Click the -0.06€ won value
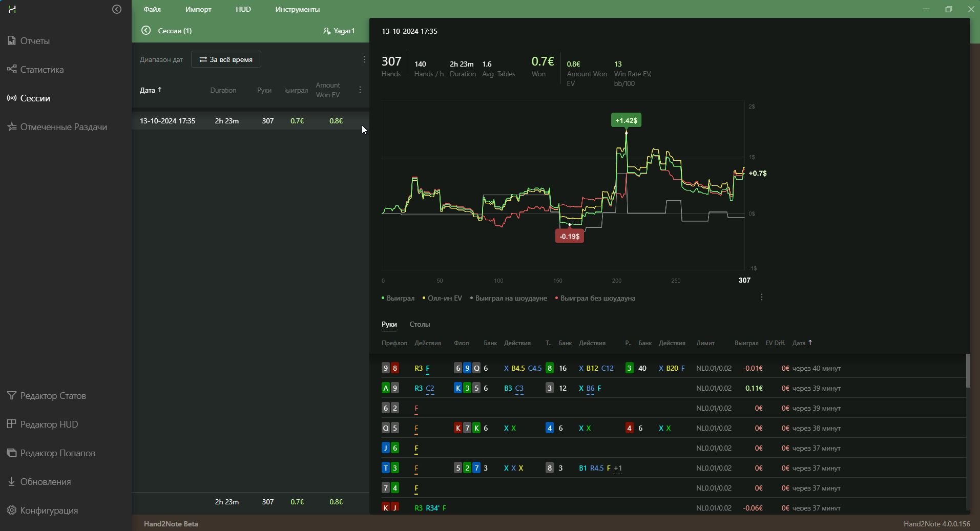The width and height of the screenshot is (980, 531). [x=753, y=508]
